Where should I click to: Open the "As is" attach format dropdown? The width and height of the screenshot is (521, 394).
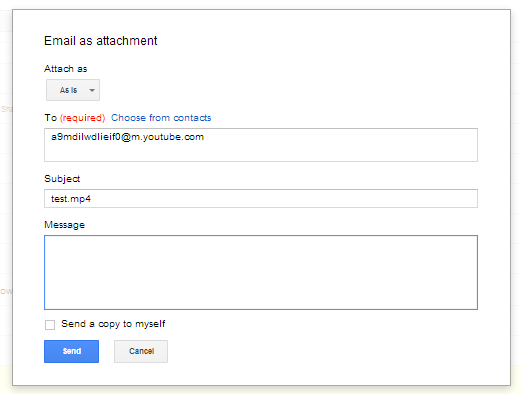click(x=73, y=90)
